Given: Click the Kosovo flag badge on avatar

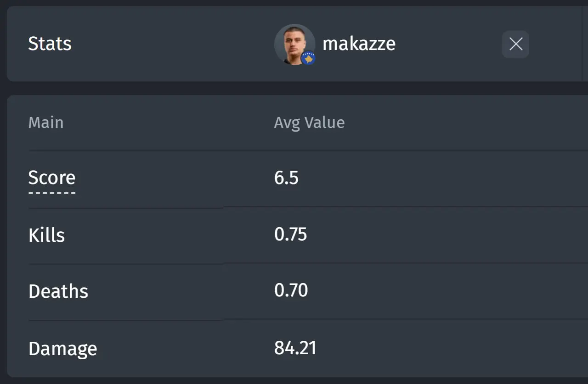Looking at the screenshot, I should click(308, 58).
